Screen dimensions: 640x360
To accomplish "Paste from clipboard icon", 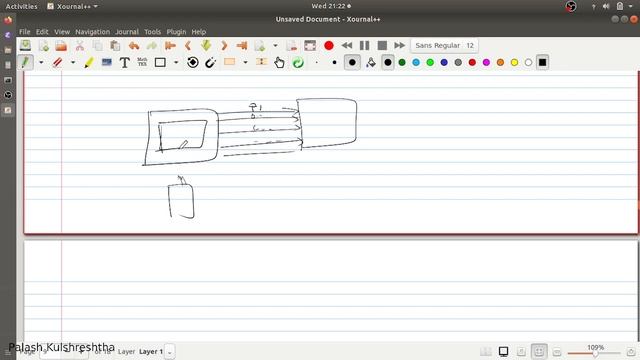I will [x=115, y=46].
